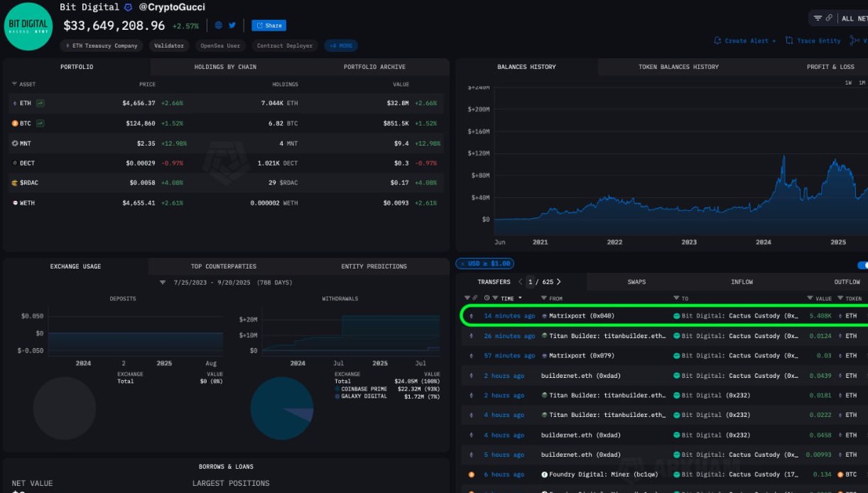Click the FROM column filter icon
The height and width of the screenshot is (493, 868).
544,298
